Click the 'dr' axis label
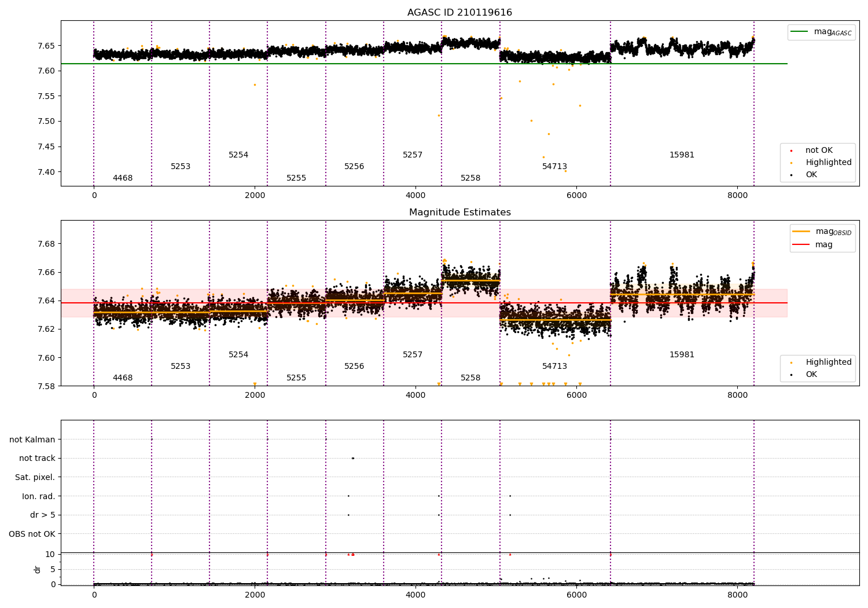Screen dimensions: 868x608 (x=38, y=569)
